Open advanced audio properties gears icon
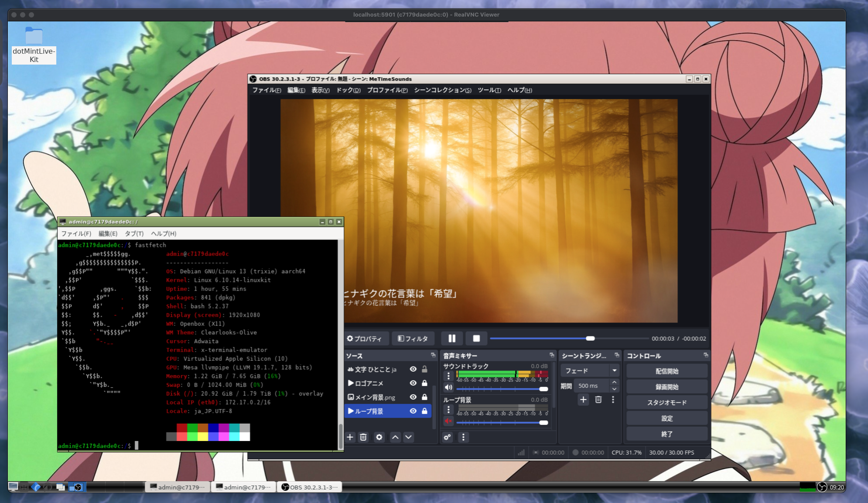The image size is (868, 503). point(448,437)
